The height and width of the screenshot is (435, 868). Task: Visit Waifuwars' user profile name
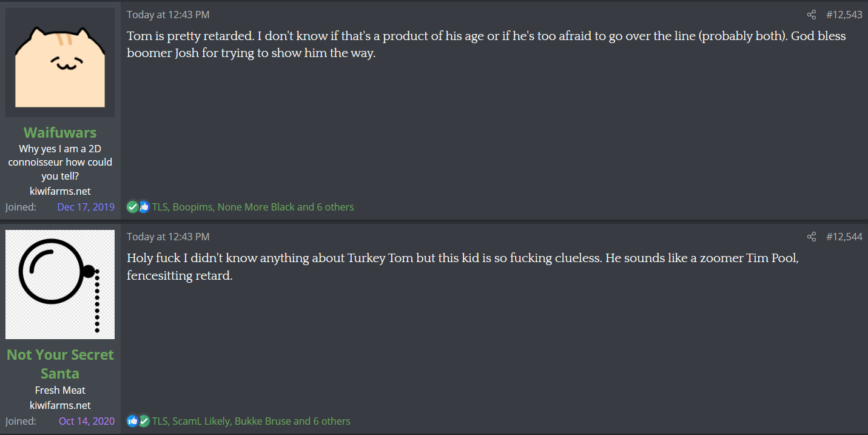coord(60,132)
